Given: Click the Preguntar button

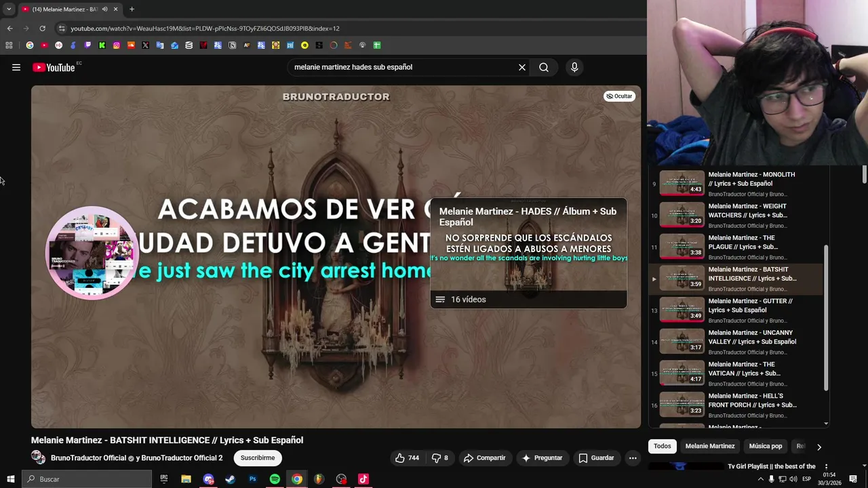Looking at the screenshot, I should 542,458.
